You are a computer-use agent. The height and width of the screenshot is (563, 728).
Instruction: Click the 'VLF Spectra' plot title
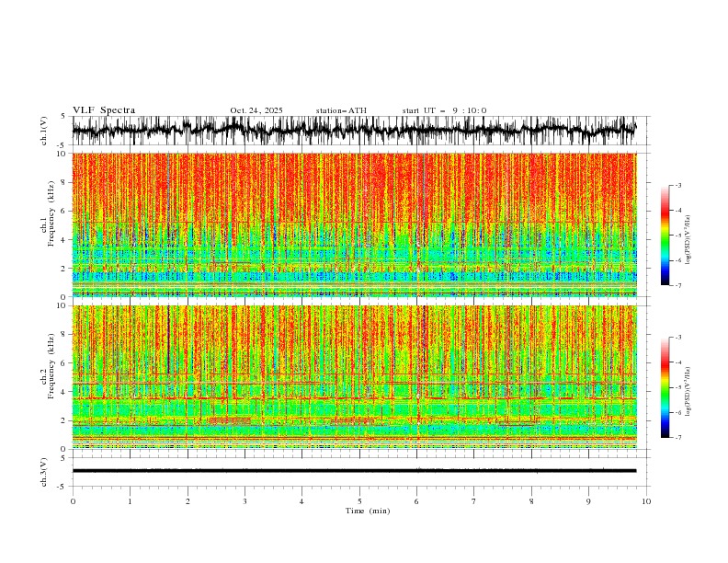pos(104,110)
